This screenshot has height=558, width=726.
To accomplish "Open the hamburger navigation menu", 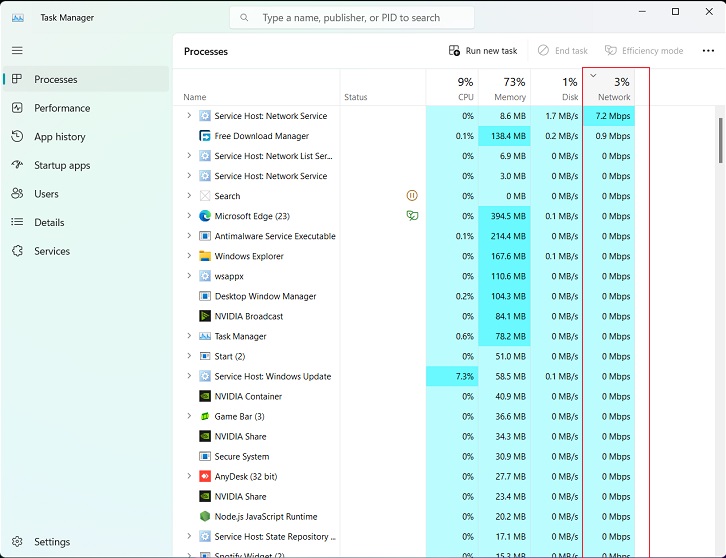I will [17, 50].
